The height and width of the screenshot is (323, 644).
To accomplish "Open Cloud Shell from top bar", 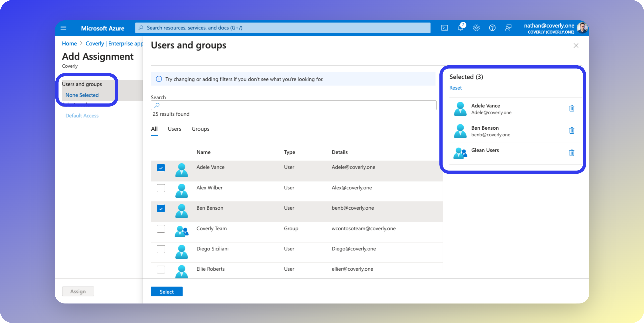I will 445,28.
